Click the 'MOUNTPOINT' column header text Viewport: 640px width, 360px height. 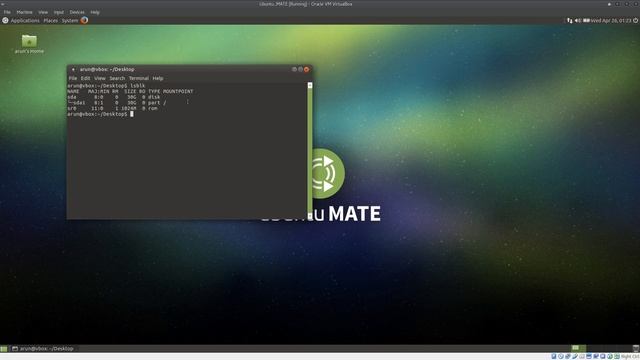pos(178,91)
